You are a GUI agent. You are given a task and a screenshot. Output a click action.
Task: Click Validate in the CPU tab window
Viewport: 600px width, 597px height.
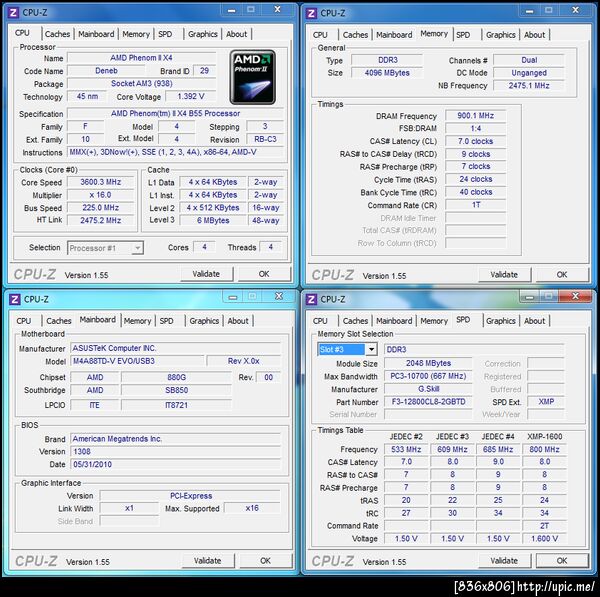click(x=206, y=274)
